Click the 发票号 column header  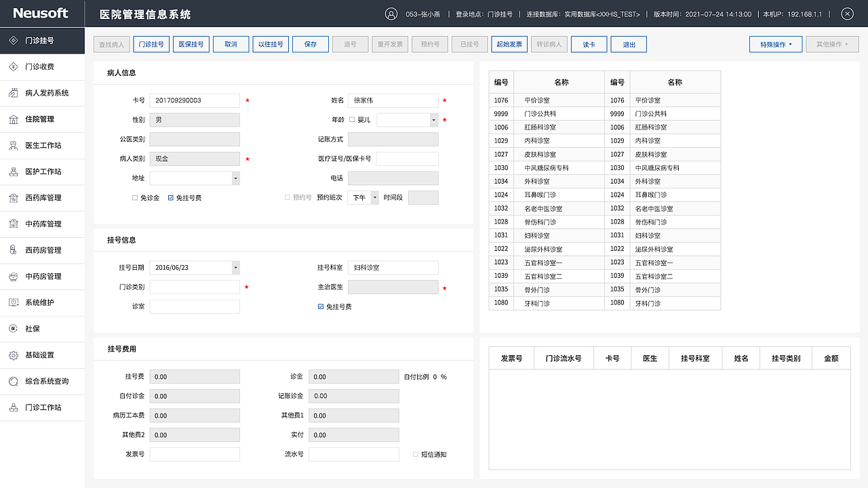511,358
